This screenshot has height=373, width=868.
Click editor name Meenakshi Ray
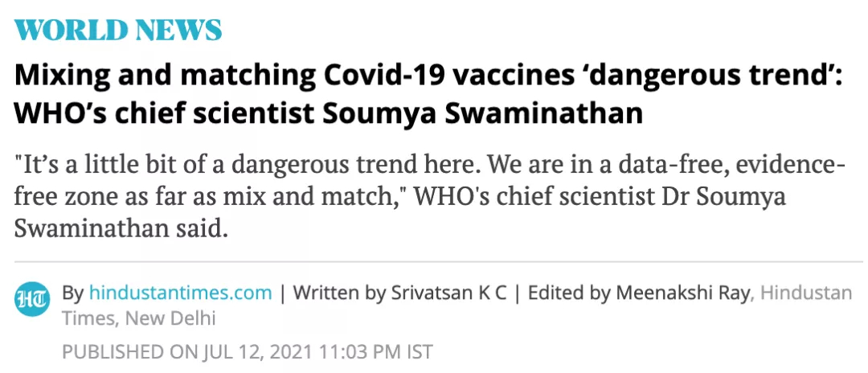(682, 293)
